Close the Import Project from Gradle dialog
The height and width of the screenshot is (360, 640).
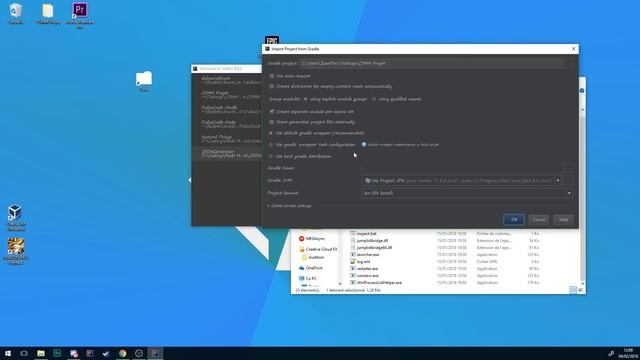coord(573,49)
